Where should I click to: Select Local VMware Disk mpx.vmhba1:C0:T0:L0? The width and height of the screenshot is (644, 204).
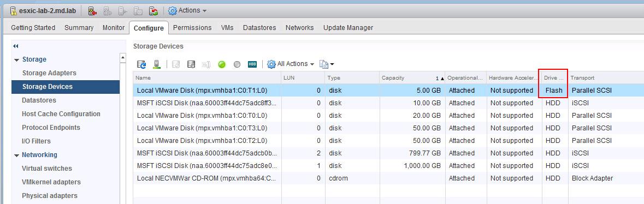point(388,115)
